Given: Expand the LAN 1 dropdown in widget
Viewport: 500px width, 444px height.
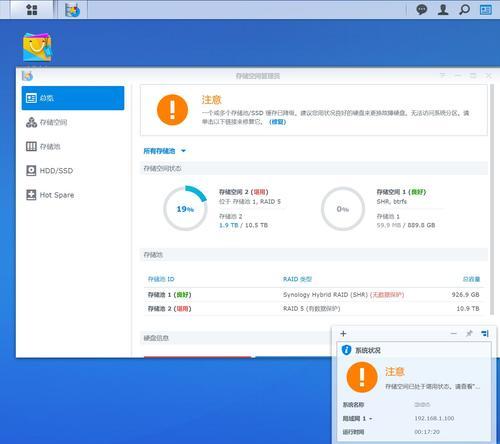Looking at the screenshot, I should point(357,418).
